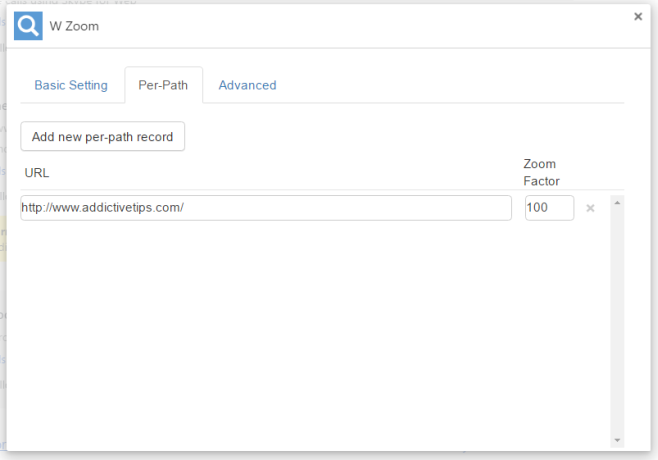
Task: Click the URL column header
Action: pos(37,173)
